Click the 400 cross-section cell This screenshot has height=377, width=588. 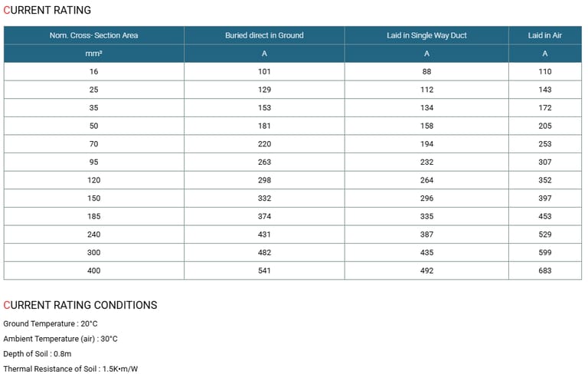tap(94, 270)
